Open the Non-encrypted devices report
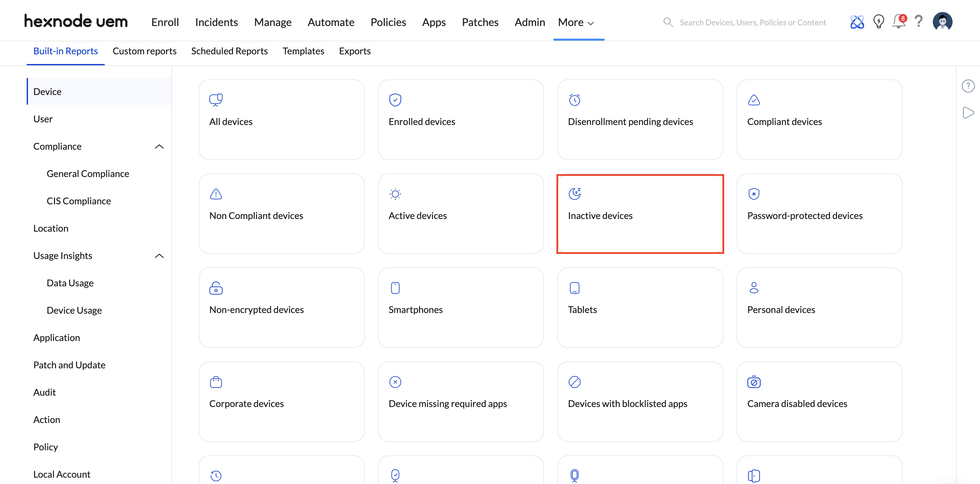The width and height of the screenshot is (980, 484). pyautogui.click(x=281, y=307)
